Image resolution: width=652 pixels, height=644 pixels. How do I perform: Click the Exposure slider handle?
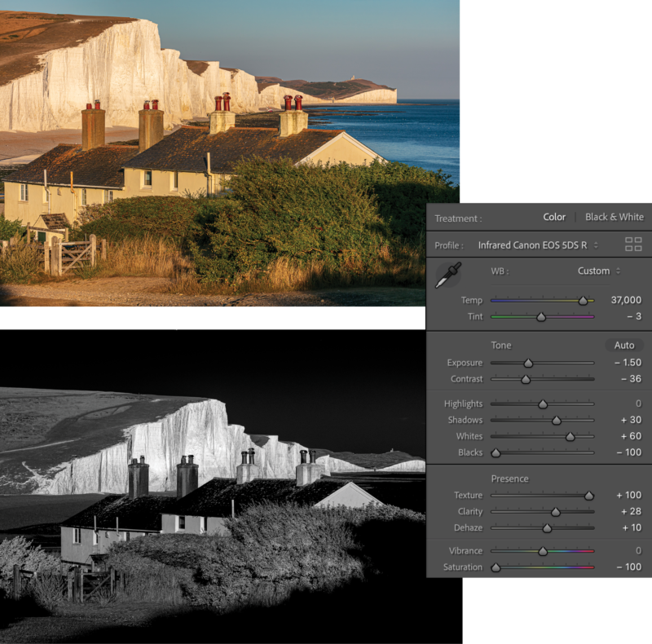pos(528,364)
